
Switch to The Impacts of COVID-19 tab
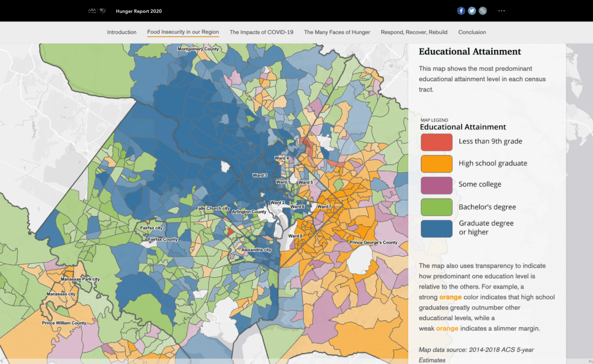point(261,32)
